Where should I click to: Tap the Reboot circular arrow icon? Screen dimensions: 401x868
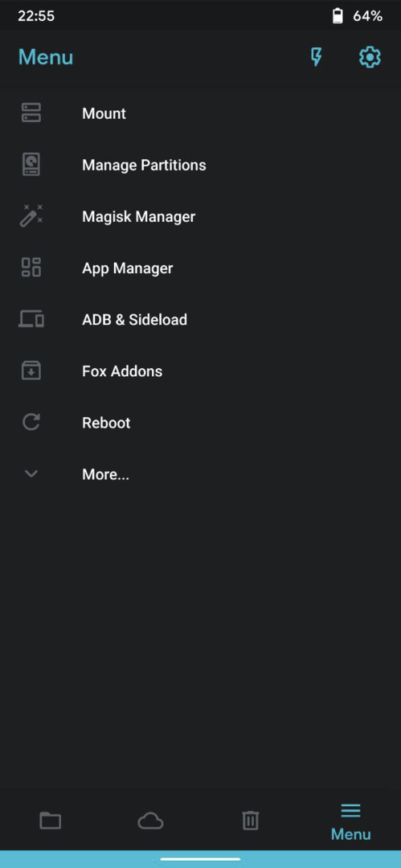click(x=31, y=423)
